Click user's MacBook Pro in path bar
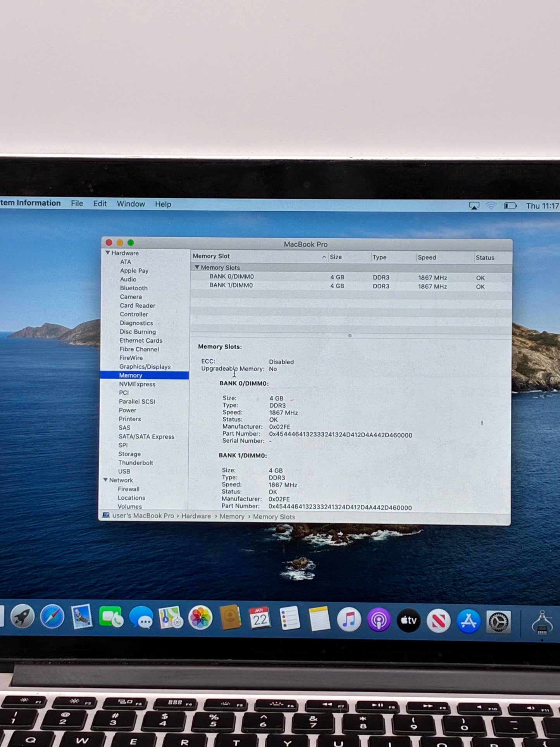This screenshot has width=560, height=747. pyautogui.click(x=143, y=516)
